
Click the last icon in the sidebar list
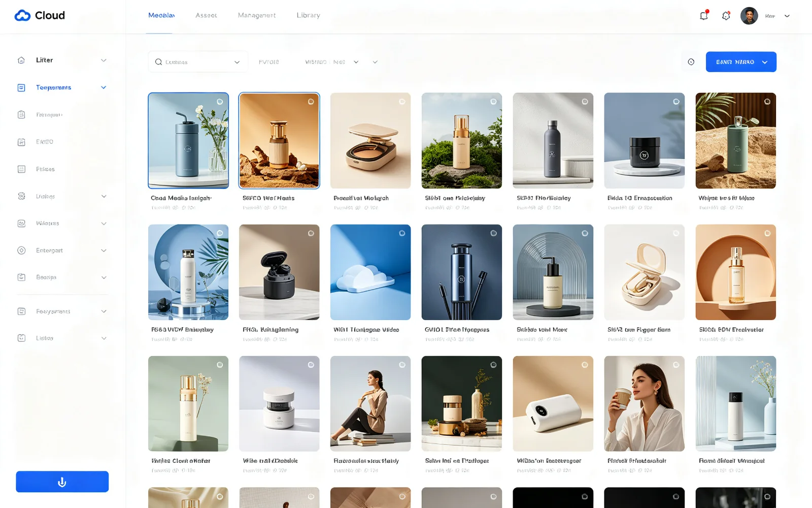coord(21,338)
